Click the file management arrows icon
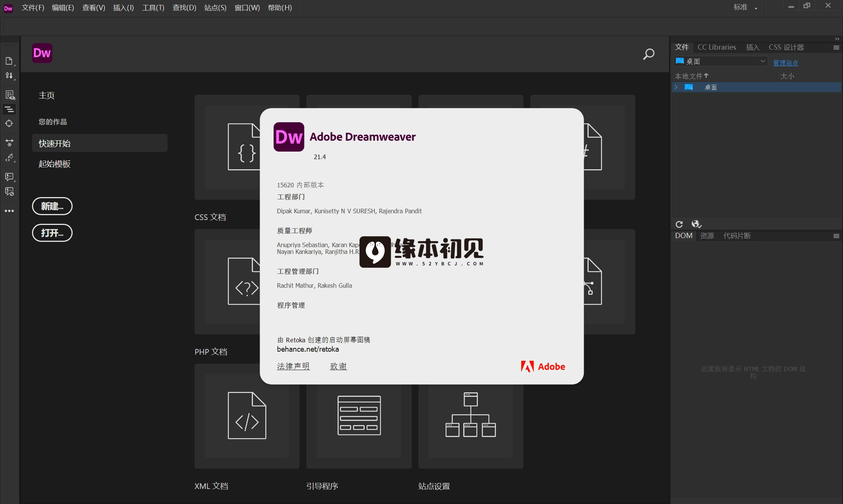The image size is (843, 504). coord(9,76)
